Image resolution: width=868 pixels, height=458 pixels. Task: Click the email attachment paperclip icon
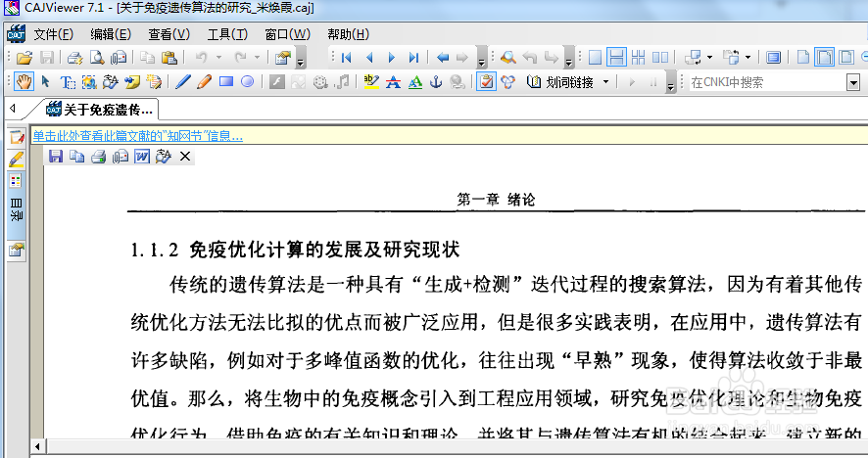pos(119,58)
